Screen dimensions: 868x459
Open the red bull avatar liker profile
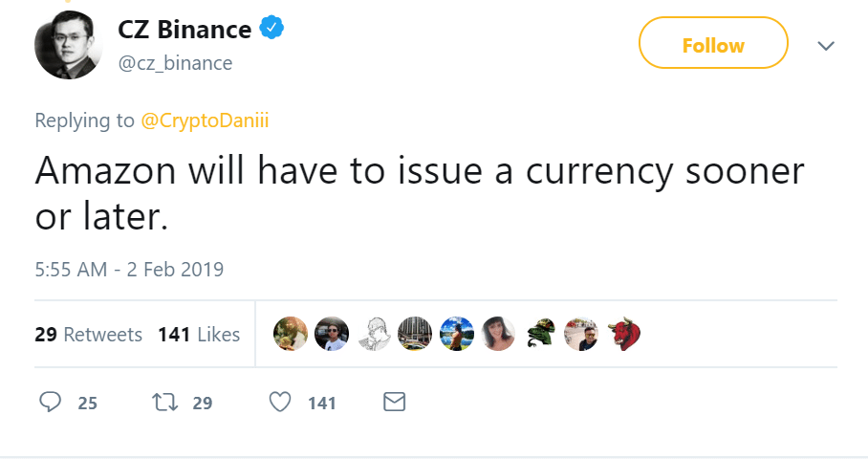click(623, 334)
